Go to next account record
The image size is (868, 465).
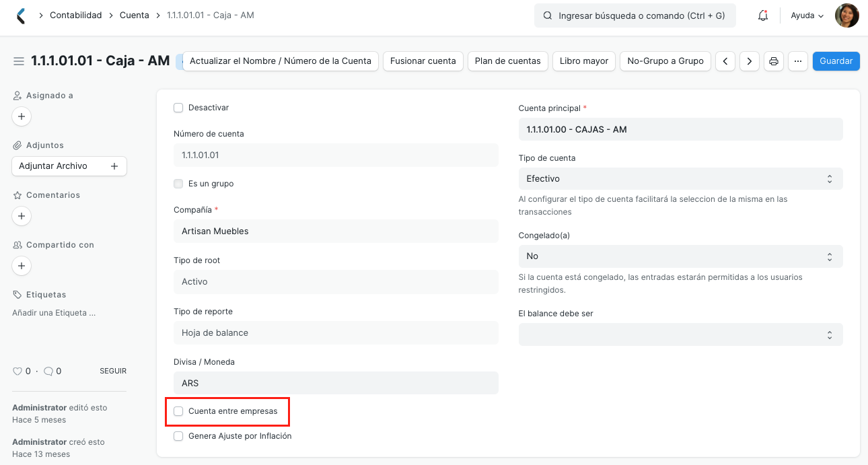point(750,61)
